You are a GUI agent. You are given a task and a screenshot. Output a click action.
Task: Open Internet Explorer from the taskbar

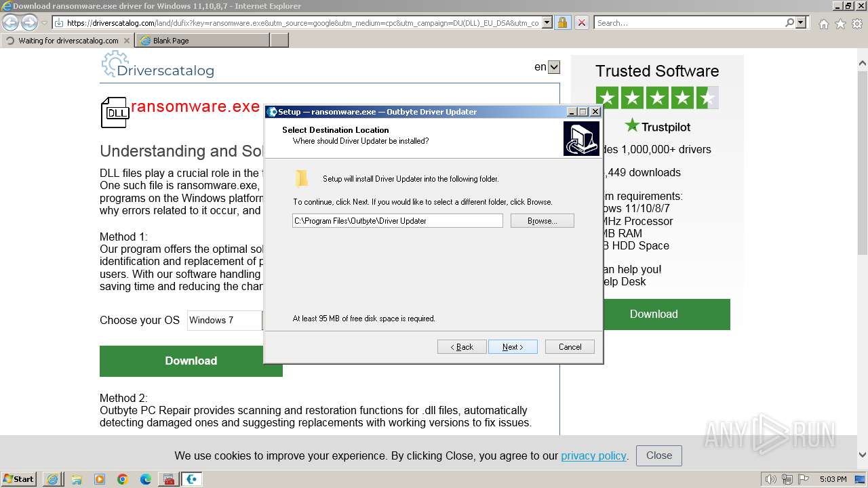[x=53, y=479]
